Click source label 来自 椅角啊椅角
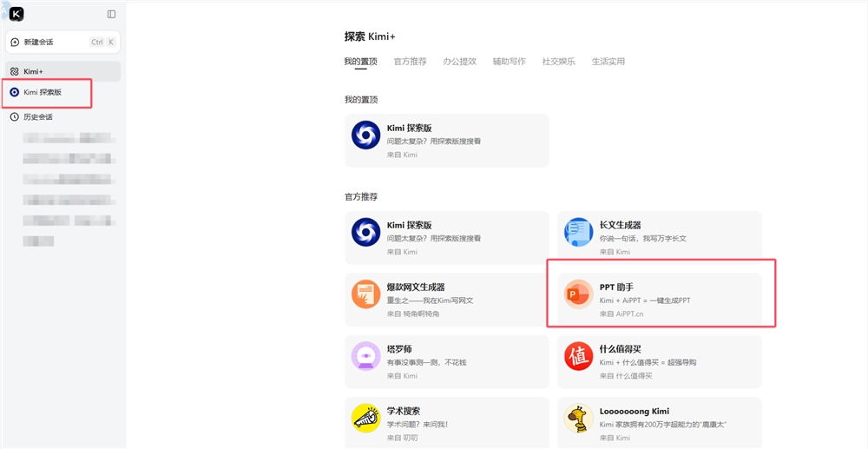 click(412, 314)
